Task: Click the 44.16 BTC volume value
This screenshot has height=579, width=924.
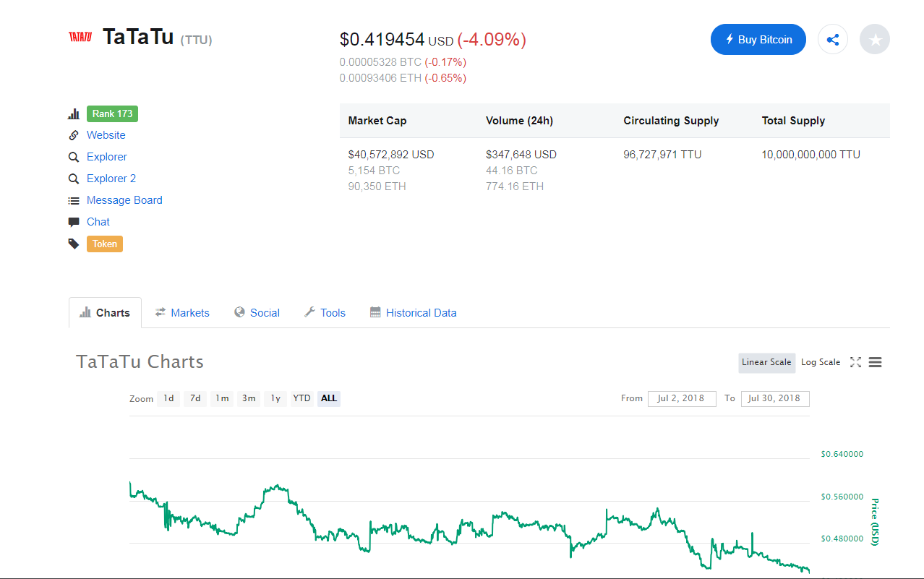Action: 512,171
